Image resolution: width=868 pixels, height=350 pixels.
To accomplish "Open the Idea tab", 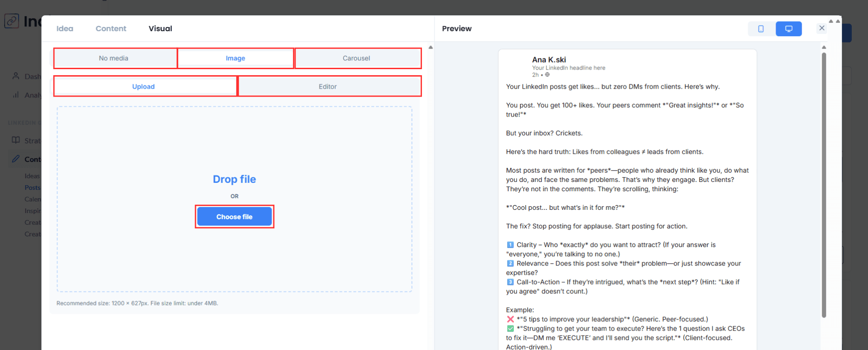I will pyautogui.click(x=65, y=29).
